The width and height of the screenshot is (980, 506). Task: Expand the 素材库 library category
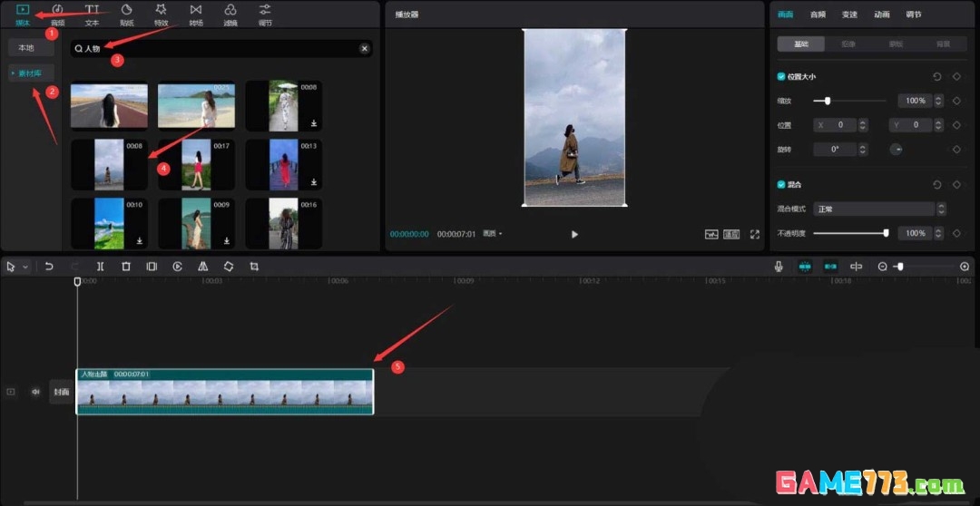[x=32, y=73]
